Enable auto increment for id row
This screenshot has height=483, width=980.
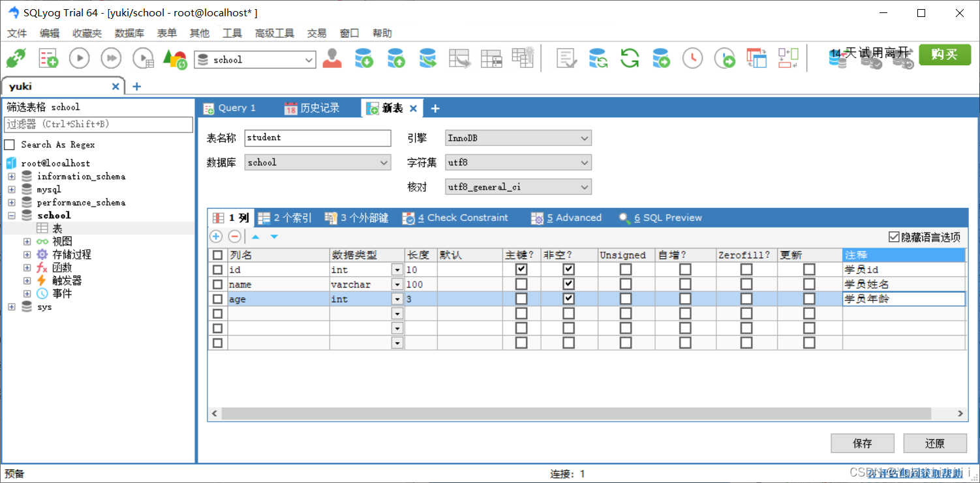(x=685, y=269)
